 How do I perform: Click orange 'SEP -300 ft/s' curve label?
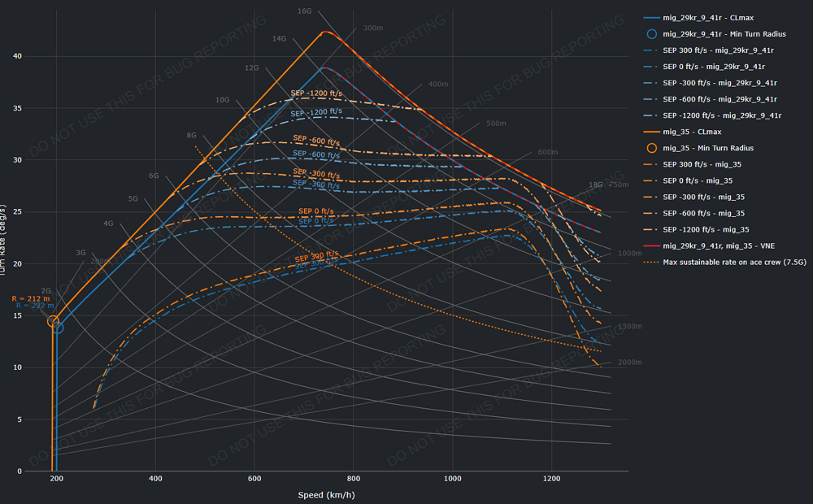pos(316,174)
